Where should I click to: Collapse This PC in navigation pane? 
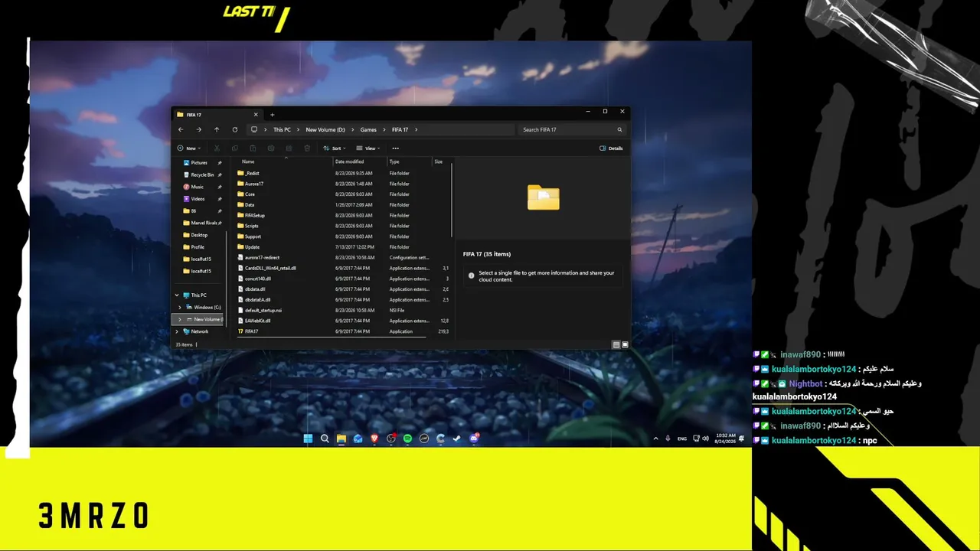[x=177, y=295]
